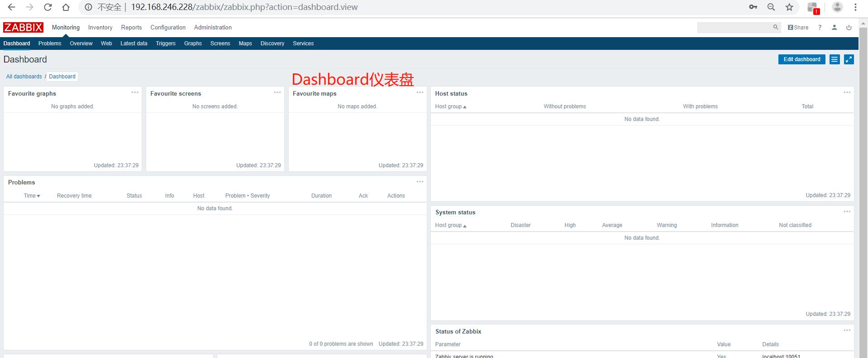This screenshot has height=358, width=868.
Task: Switch to the Triggers submenu tab
Action: (166, 44)
